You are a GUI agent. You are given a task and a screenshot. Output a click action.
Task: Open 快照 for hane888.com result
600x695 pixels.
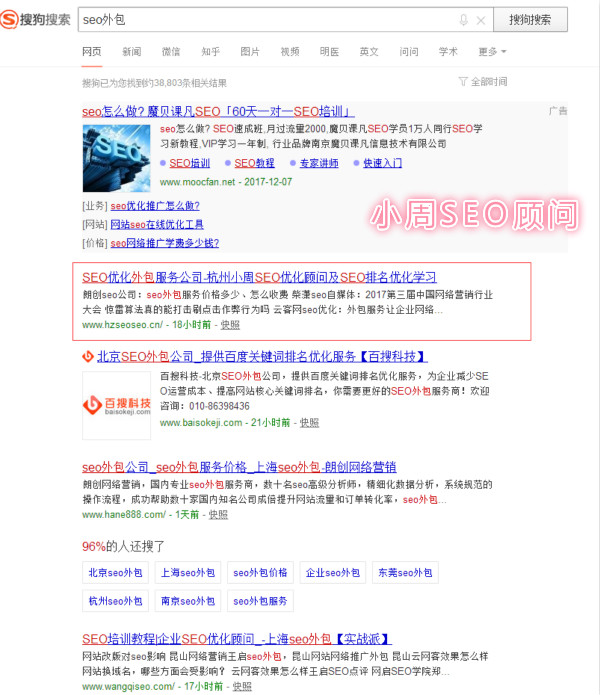coord(218,514)
